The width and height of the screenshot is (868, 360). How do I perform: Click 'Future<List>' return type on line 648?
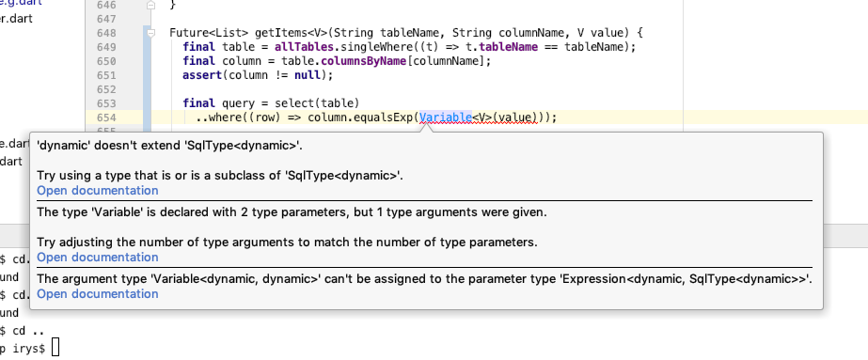tap(210, 33)
